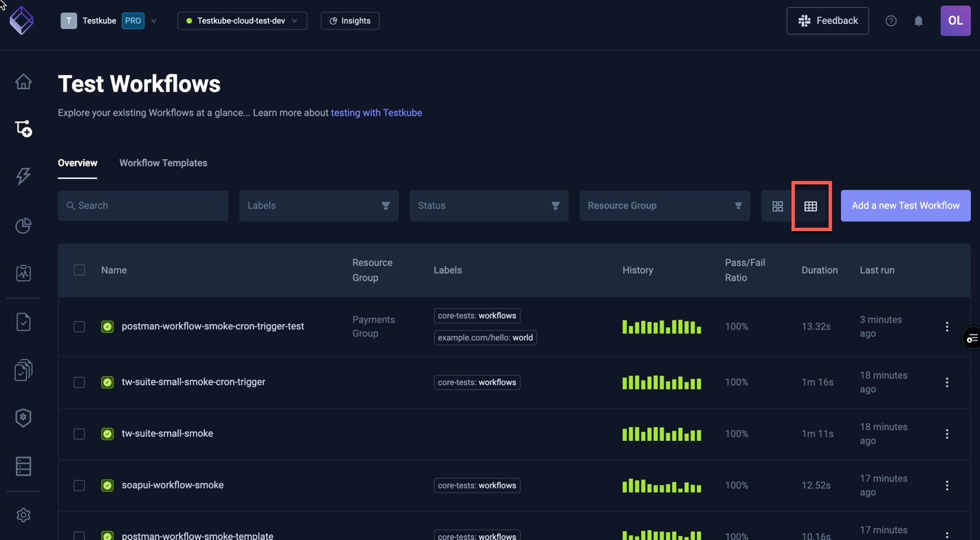Open the shield settings icon in the sidebar

(x=23, y=418)
